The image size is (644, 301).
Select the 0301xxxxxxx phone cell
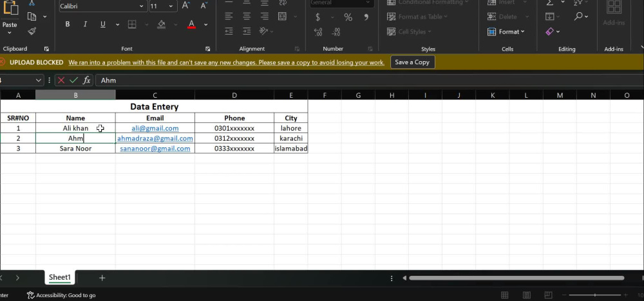point(234,129)
